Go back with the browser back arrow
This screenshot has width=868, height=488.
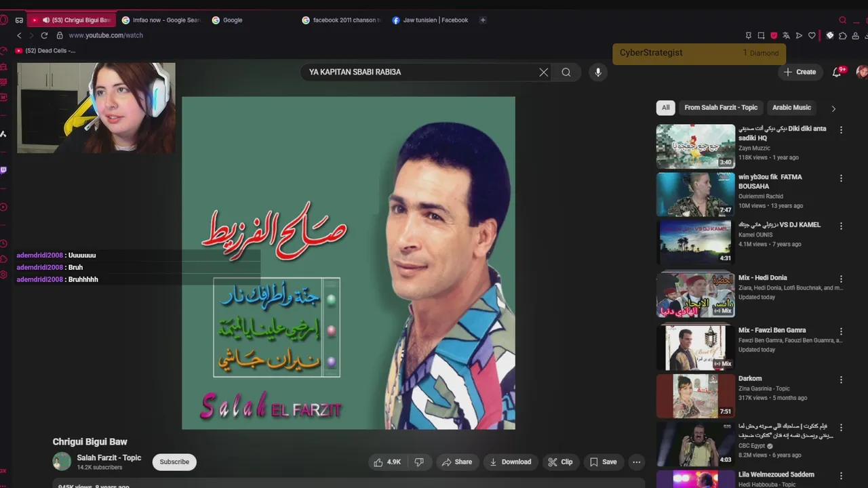19,35
